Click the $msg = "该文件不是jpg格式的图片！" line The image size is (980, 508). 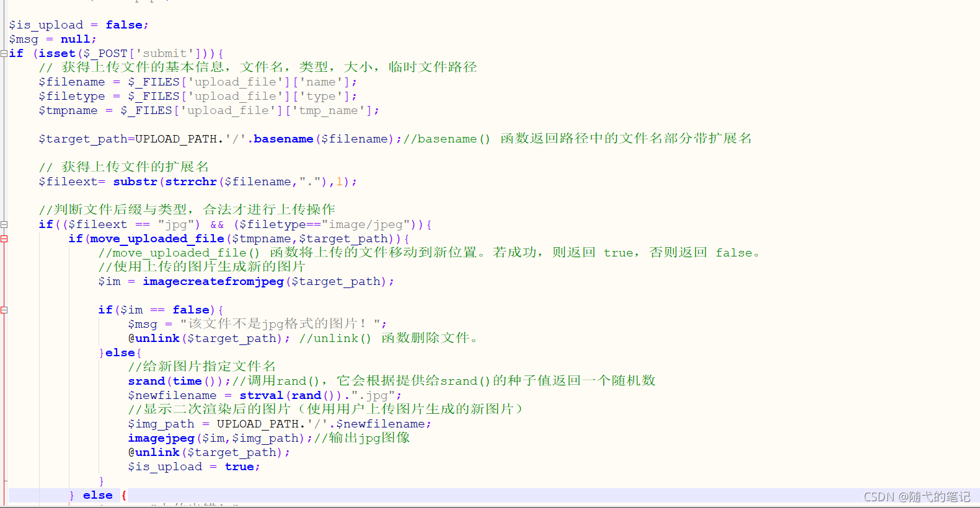(257, 324)
